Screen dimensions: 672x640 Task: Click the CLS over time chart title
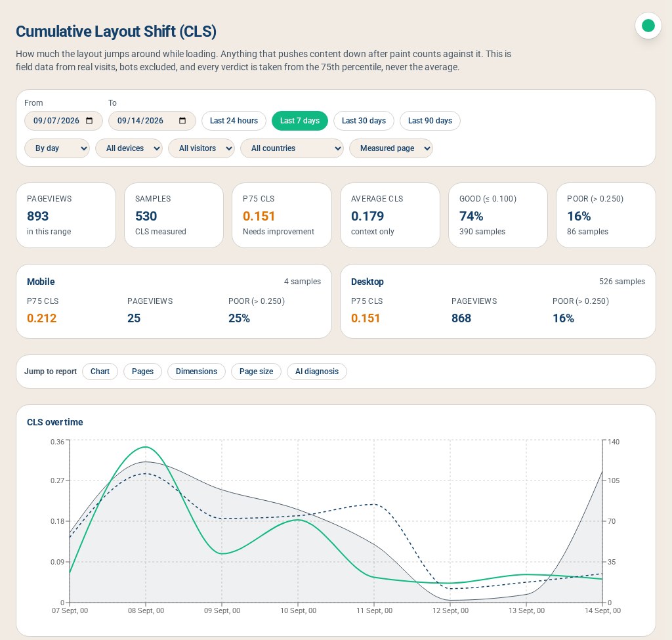pyautogui.click(x=55, y=422)
